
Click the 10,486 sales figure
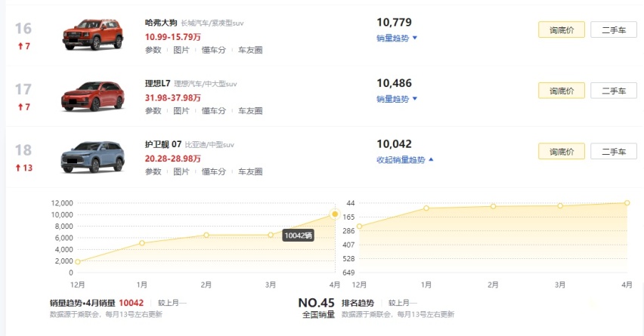[394, 83]
